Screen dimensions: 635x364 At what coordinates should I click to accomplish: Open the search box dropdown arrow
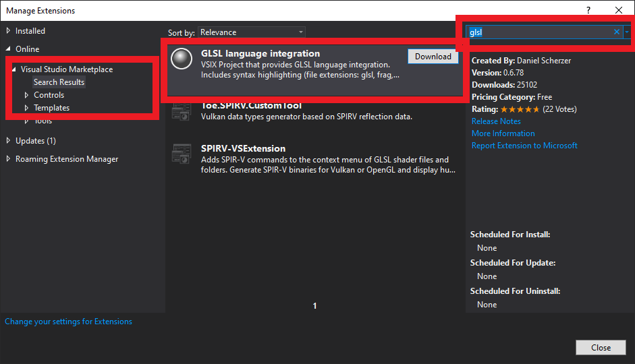click(627, 32)
